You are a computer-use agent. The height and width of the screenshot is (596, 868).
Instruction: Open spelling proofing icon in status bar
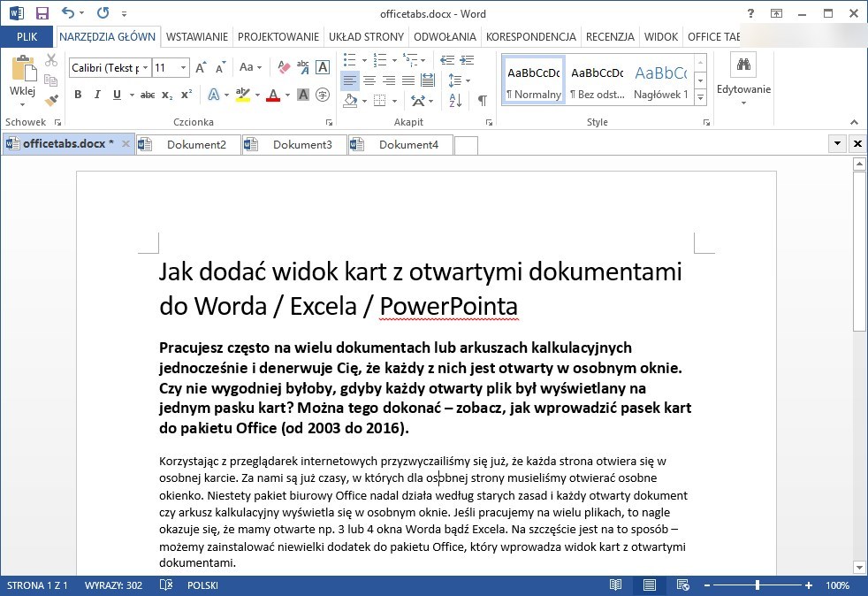pos(166,585)
